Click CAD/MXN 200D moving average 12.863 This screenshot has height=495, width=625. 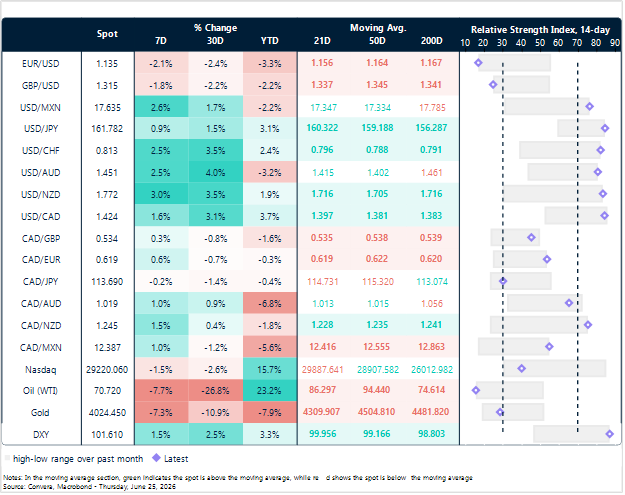coord(432,347)
